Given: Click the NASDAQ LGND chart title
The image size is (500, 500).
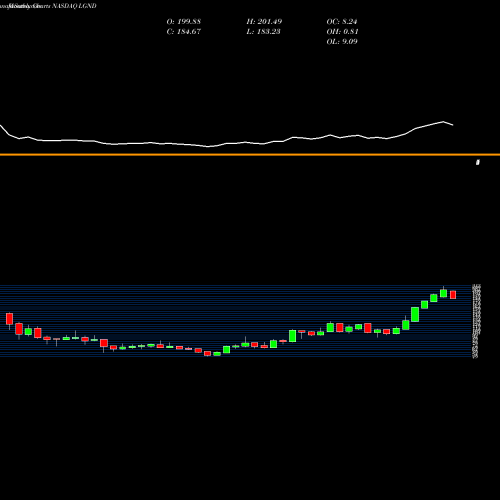Looking at the screenshot, I should pyautogui.click(x=48, y=6).
